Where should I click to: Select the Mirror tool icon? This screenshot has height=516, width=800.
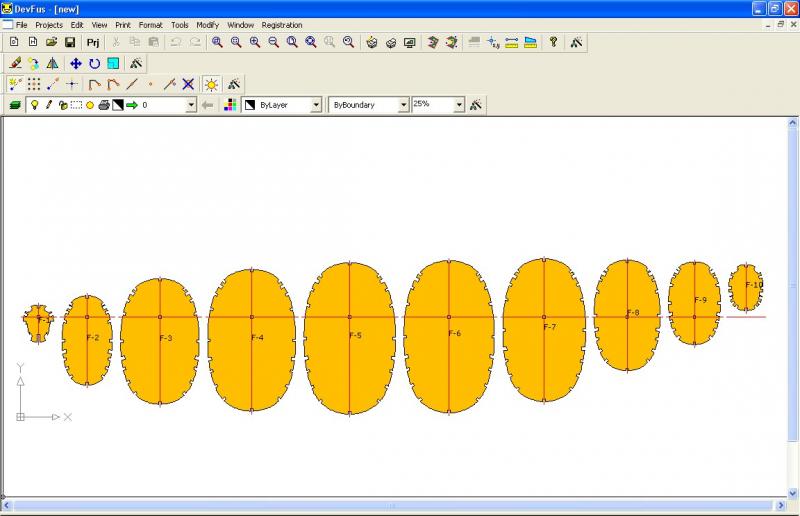click(x=52, y=63)
